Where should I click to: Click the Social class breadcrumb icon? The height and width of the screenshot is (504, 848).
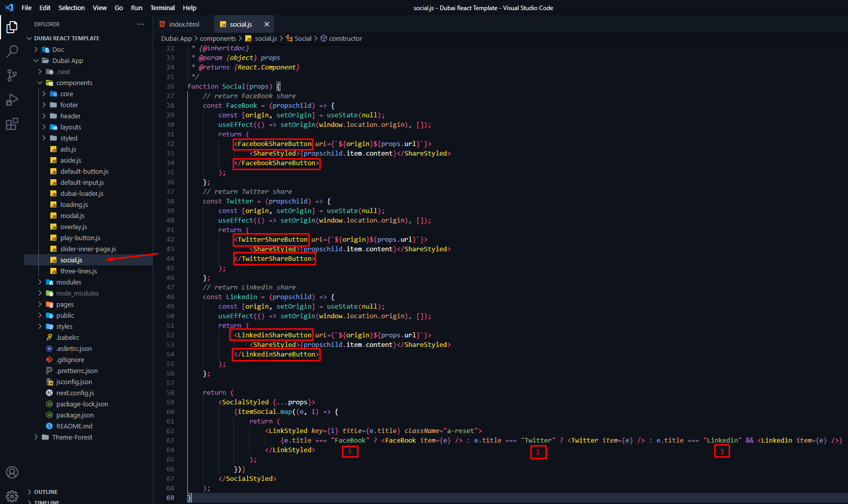click(289, 38)
